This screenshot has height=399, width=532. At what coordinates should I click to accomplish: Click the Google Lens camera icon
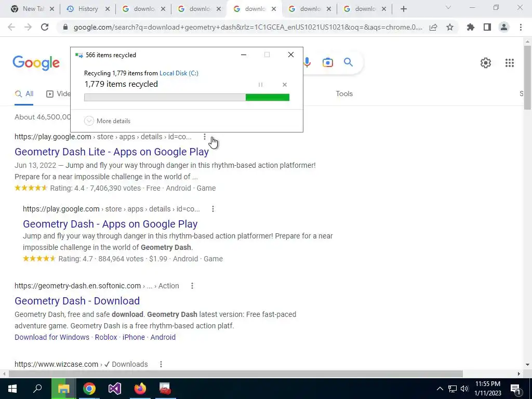tap(327, 62)
